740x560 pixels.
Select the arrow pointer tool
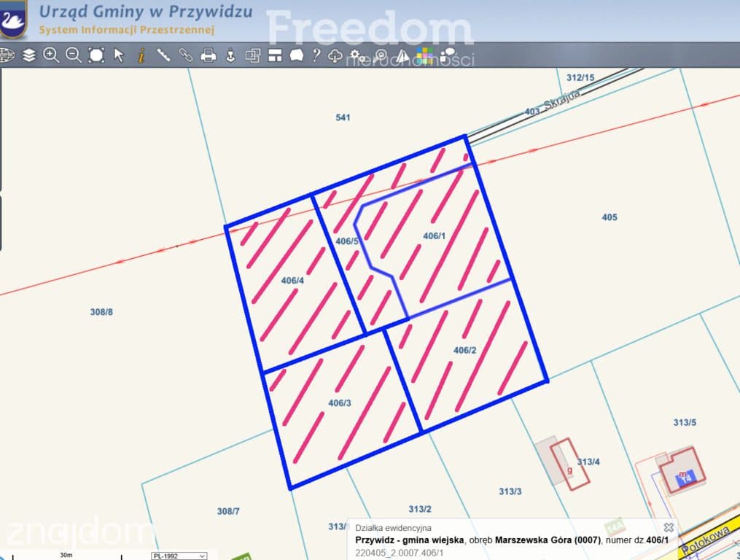(118, 55)
